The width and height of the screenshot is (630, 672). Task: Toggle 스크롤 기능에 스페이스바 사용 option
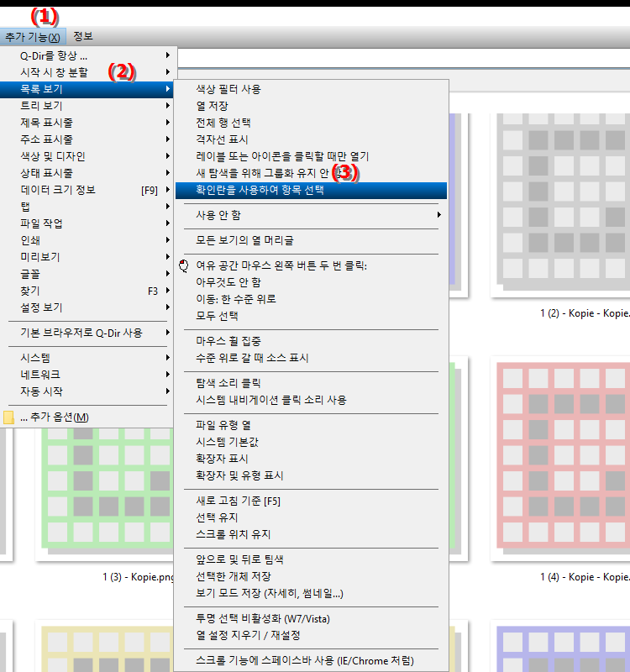[311, 660]
